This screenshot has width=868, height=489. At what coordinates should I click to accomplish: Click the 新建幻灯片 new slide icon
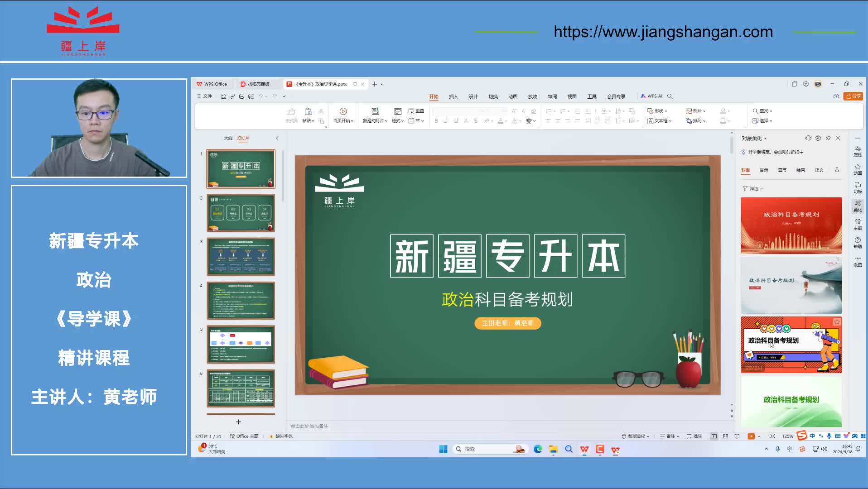[375, 111]
